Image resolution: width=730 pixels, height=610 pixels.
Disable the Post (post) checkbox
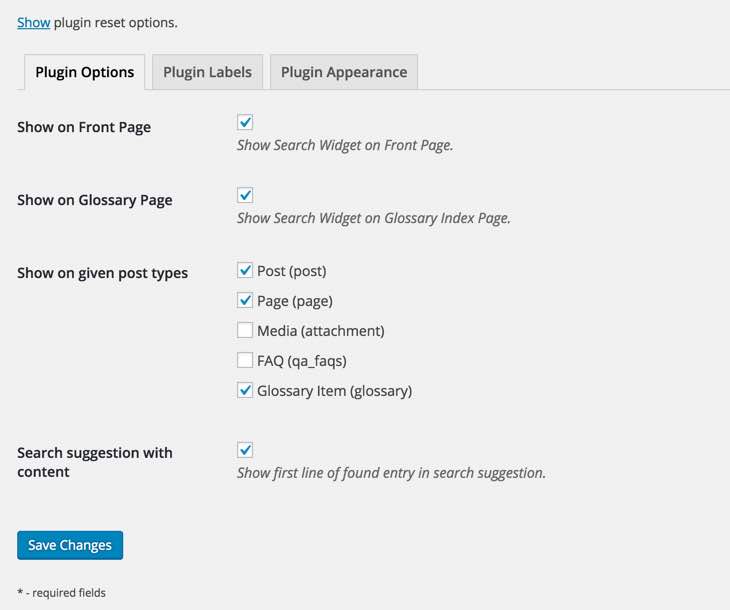[x=245, y=270]
